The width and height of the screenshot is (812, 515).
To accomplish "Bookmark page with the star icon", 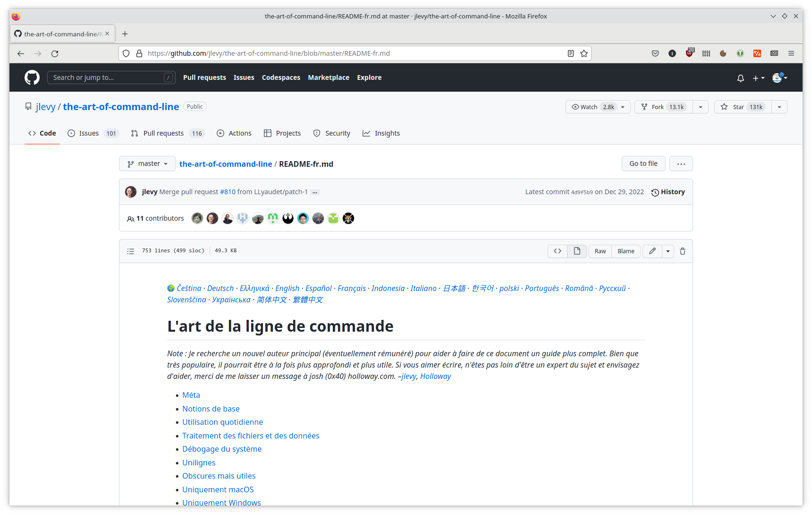I will [584, 53].
